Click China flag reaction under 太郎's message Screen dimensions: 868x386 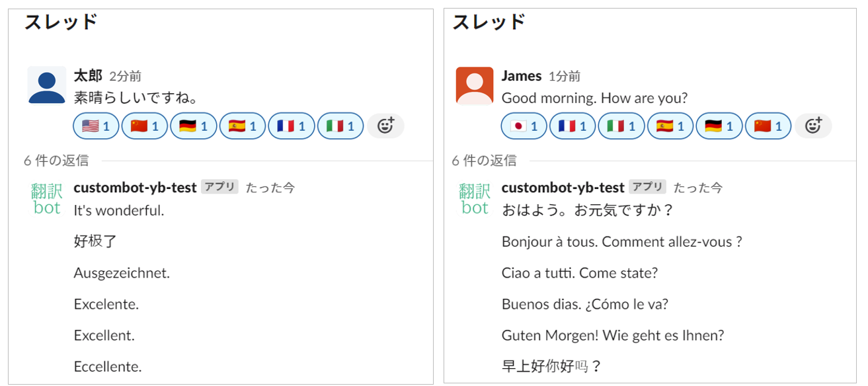[x=145, y=126]
